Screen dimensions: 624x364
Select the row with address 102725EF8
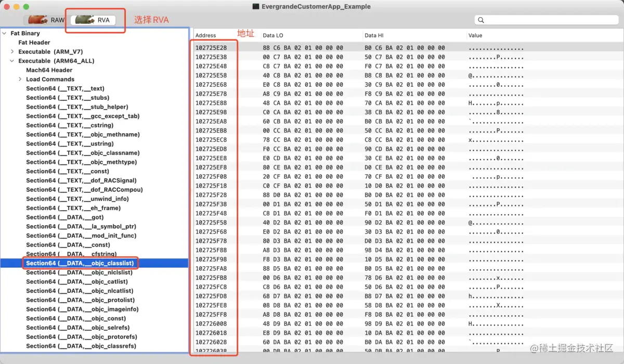[408, 167]
